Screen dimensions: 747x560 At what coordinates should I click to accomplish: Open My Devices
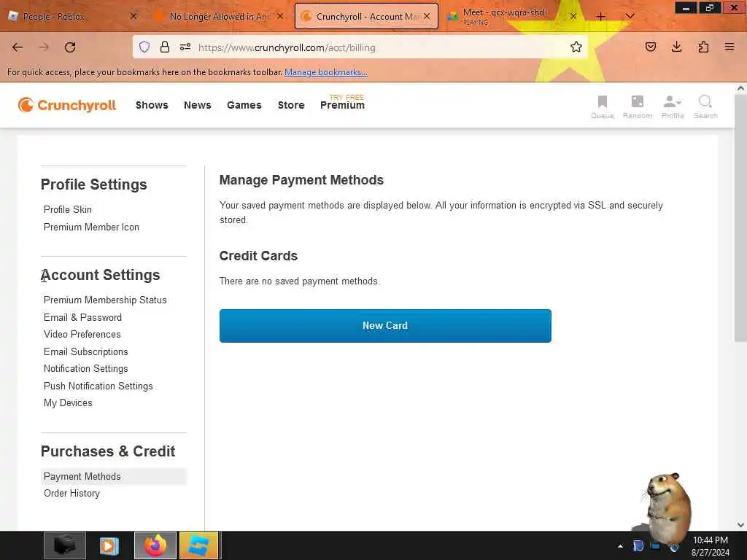click(68, 402)
